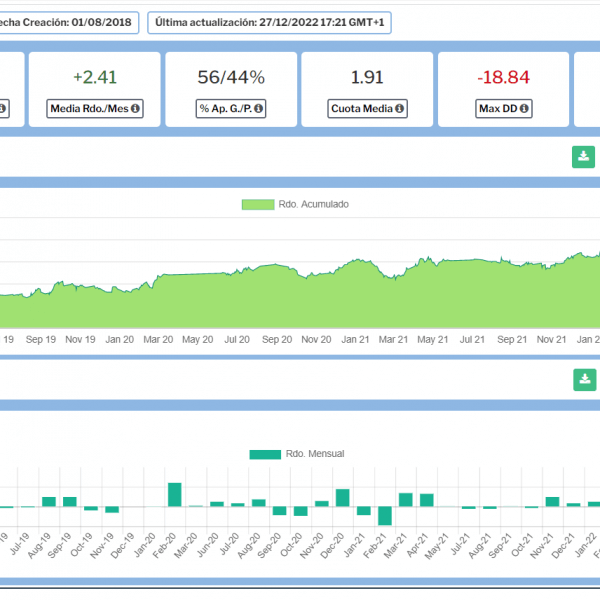Click the info icon on the Cuota Media label
The image size is (600, 600).
pyautogui.click(x=399, y=109)
